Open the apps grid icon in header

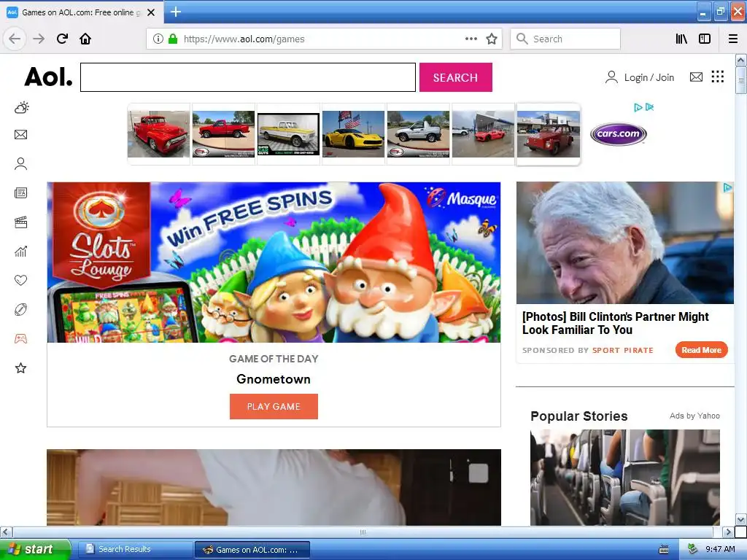(x=718, y=77)
